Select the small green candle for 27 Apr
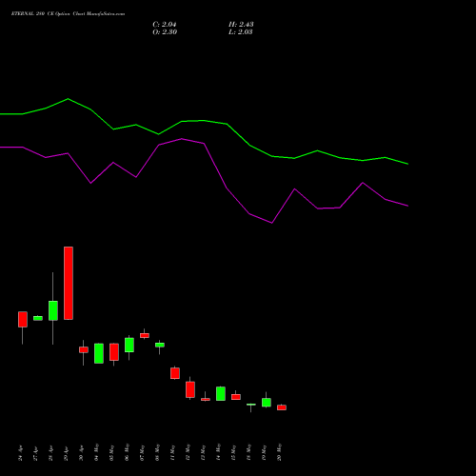 (x=38, y=318)
